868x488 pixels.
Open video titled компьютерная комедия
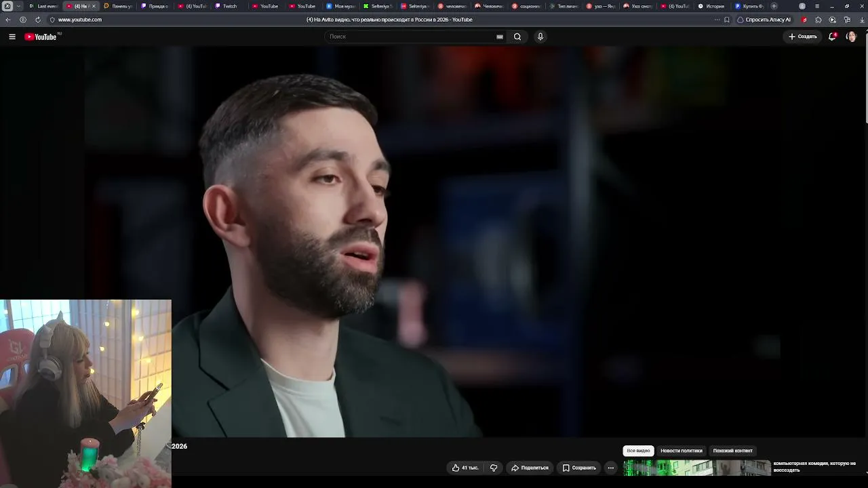(x=814, y=466)
